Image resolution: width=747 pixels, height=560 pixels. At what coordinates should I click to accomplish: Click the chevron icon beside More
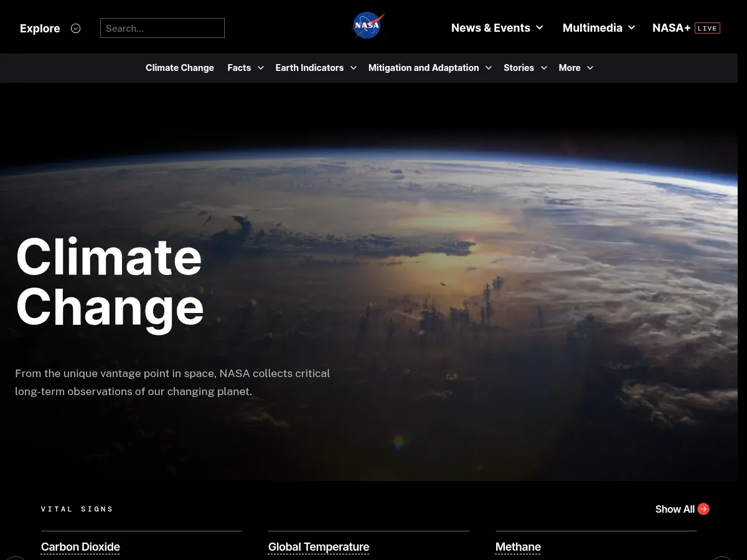[x=590, y=68]
